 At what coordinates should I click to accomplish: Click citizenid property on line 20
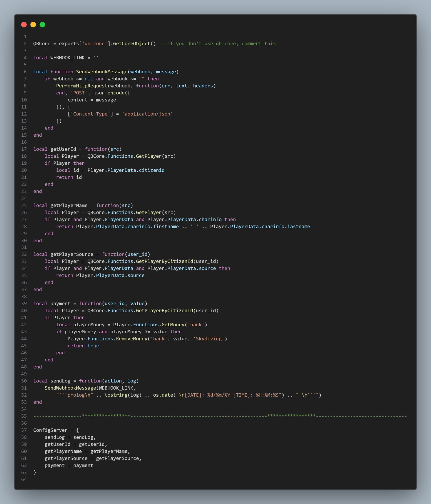(152, 170)
